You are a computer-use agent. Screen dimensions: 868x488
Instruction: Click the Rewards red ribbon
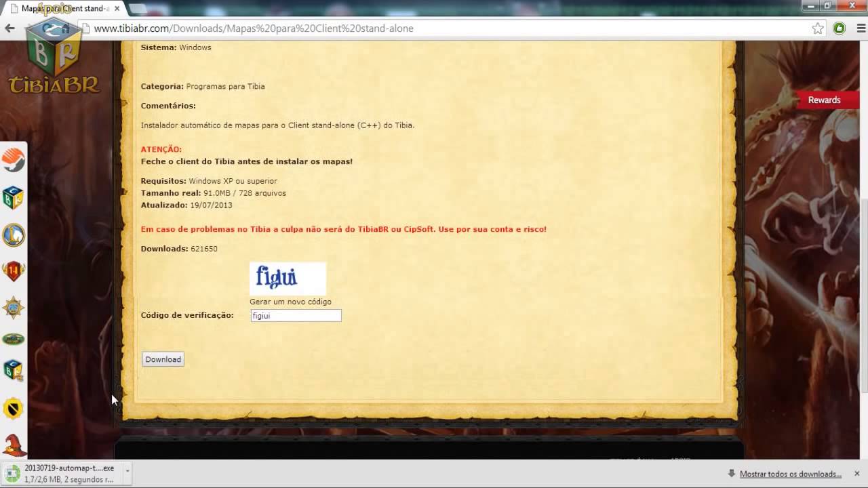pos(829,100)
